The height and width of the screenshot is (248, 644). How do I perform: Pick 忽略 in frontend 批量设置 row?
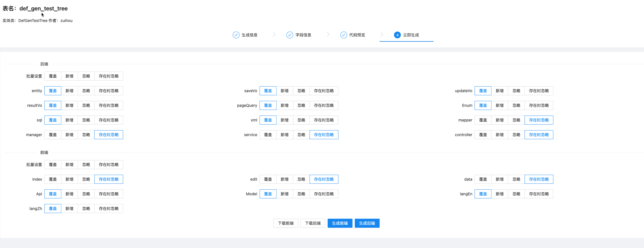coord(86,165)
